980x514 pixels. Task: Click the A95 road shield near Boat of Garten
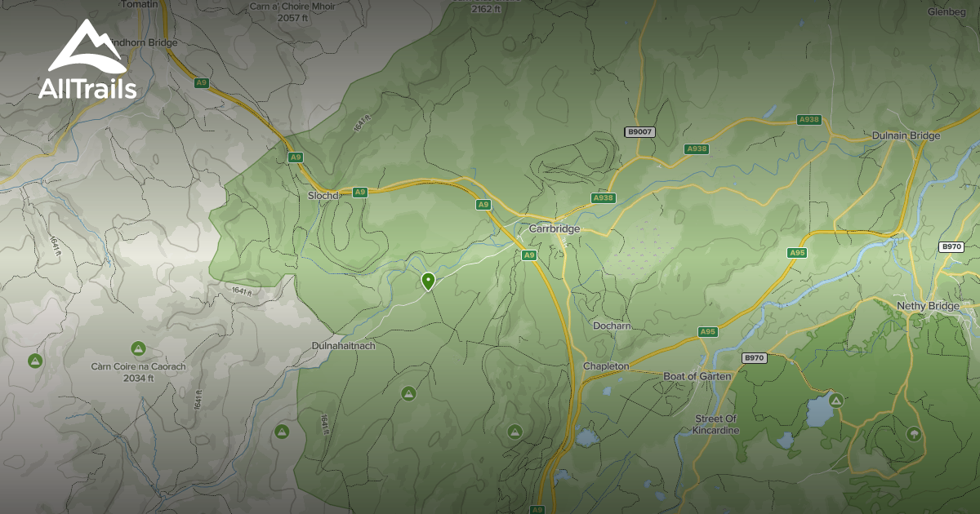(707, 332)
